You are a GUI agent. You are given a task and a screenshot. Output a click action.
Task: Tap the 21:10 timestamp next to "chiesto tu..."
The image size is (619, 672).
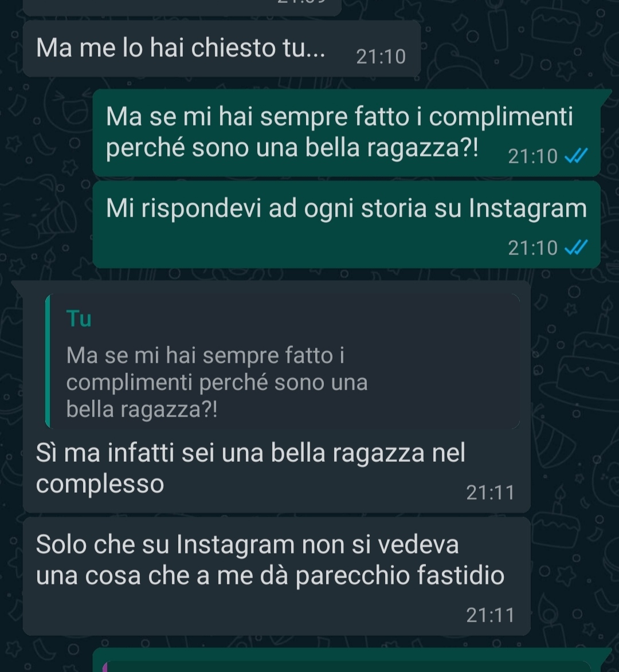click(381, 57)
